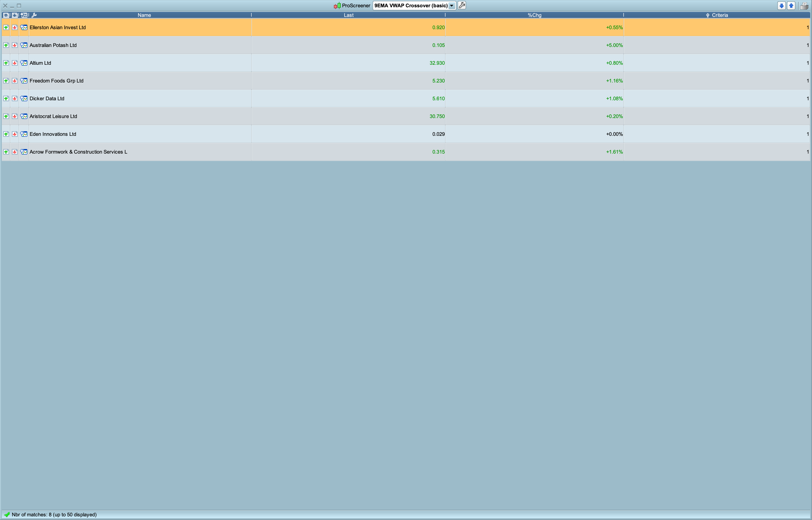Click red sell arrow for Australian Potash Ltd
Screen dimensions: 812x520
tap(15, 45)
